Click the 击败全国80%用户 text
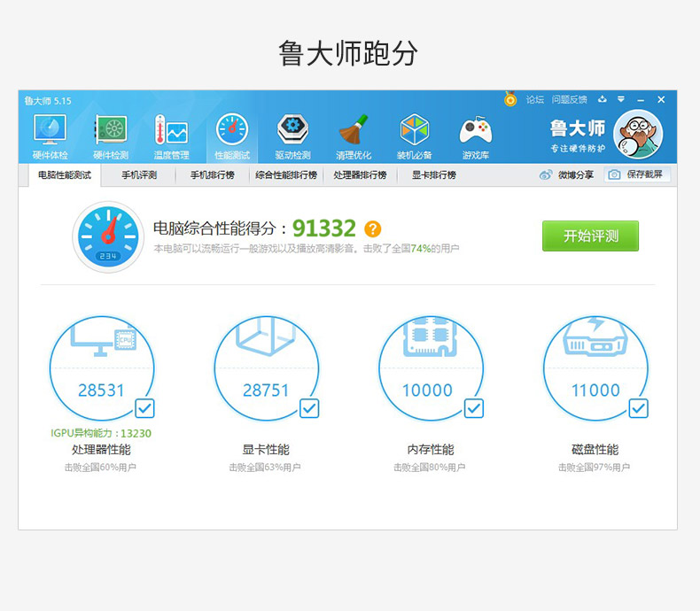This screenshot has width=700, height=611. coord(430,468)
